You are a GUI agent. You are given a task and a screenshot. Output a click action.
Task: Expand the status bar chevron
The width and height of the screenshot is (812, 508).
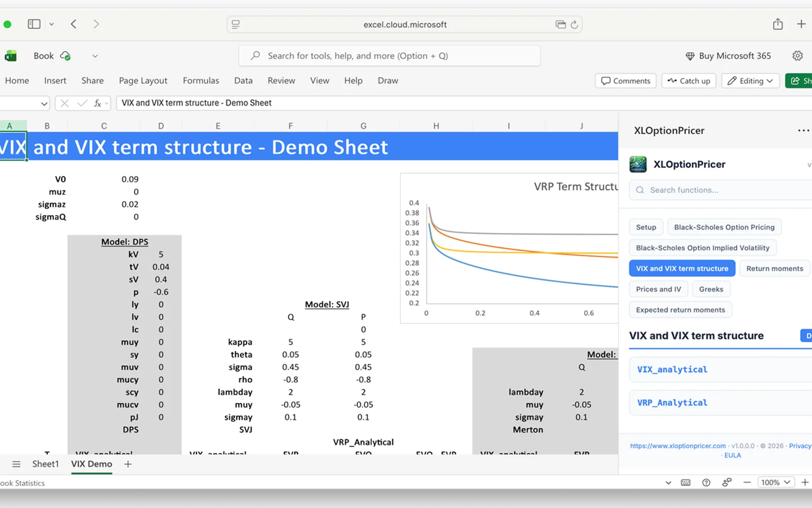coord(668,483)
